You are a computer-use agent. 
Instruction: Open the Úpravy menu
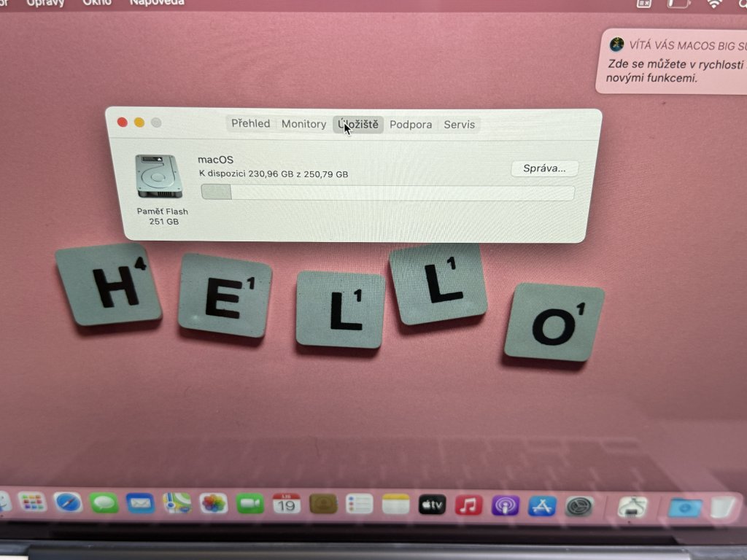tap(45, 3)
